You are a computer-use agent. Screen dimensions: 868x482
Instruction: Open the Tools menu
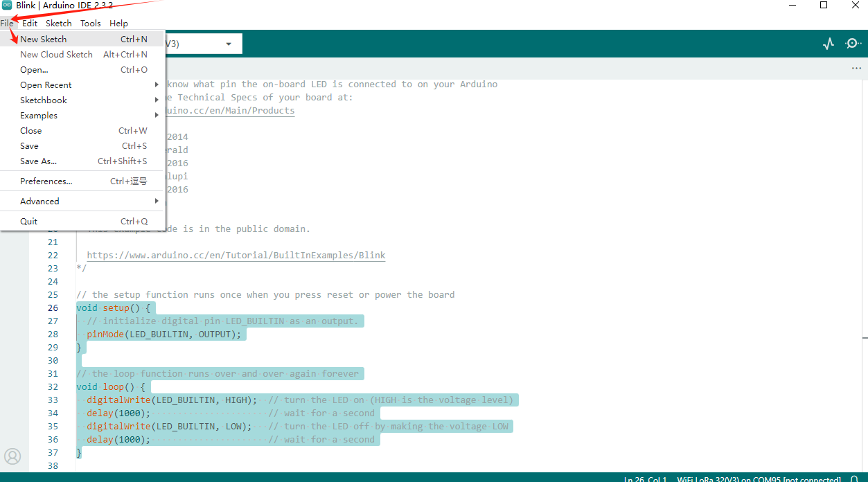click(91, 23)
